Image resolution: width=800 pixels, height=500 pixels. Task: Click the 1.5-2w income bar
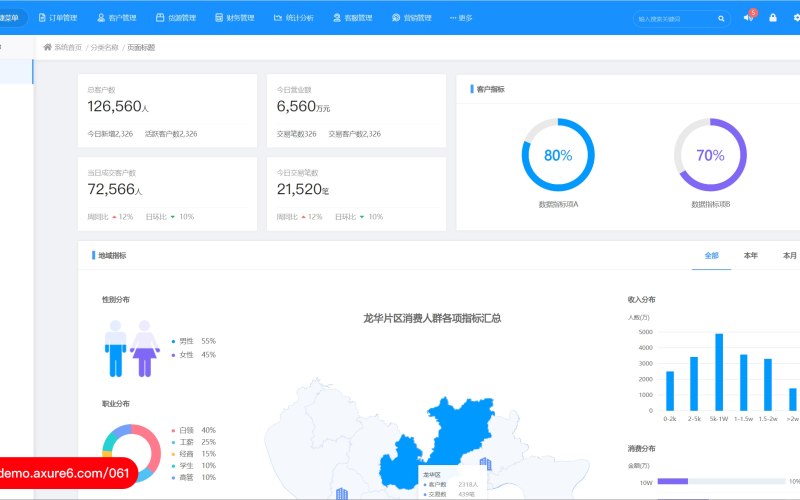(x=768, y=385)
